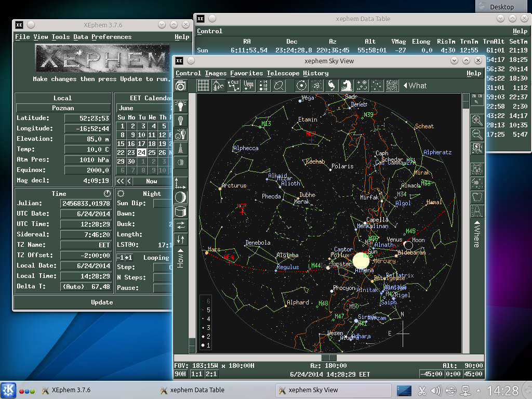Toggle the cylindrical projection icon
Image resolution: width=532 pixels, height=399 pixels.
[x=180, y=211]
